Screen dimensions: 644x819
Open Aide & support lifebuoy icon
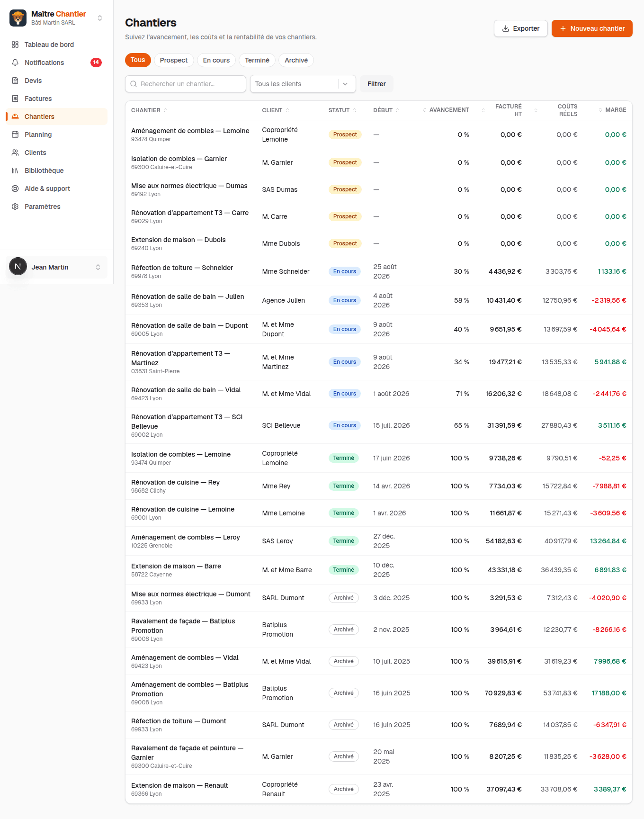[x=15, y=189]
